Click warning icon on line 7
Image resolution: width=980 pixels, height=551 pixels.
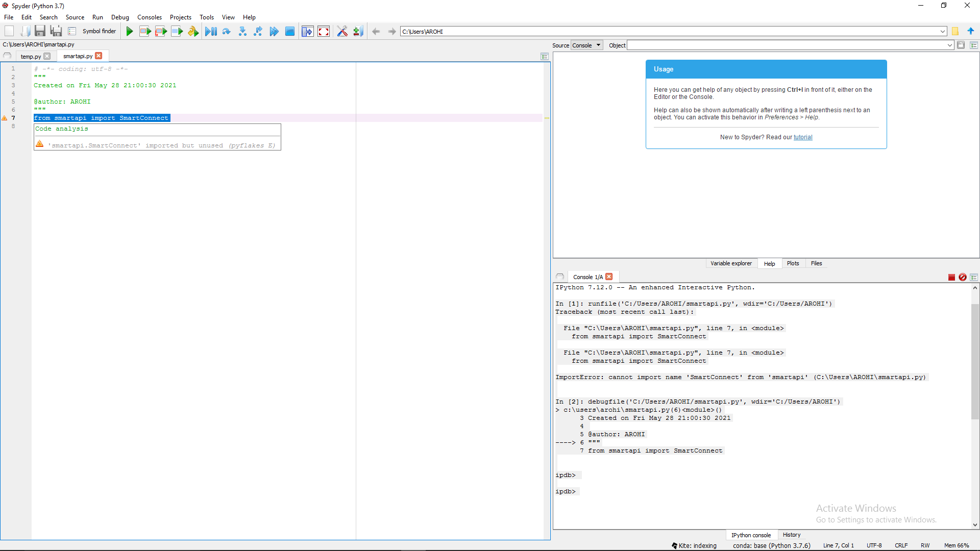[5, 118]
